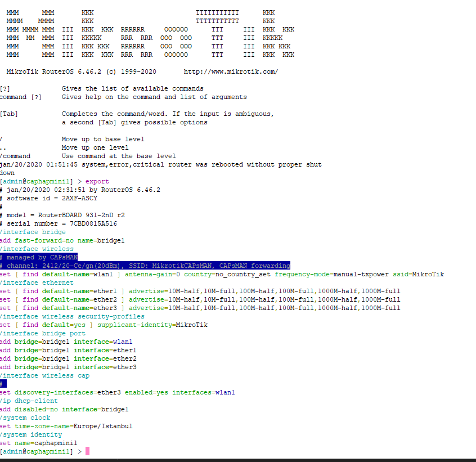Click 'add disabled=no interface=bridge1' line
The image size is (476, 462).
coord(64,409)
